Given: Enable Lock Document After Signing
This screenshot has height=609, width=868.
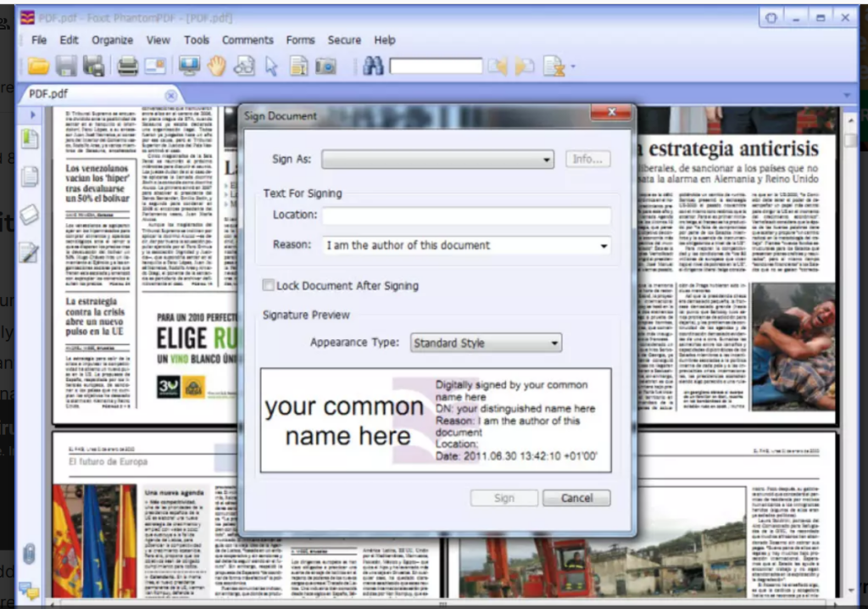Looking at the screenshot, I should 269,286.
